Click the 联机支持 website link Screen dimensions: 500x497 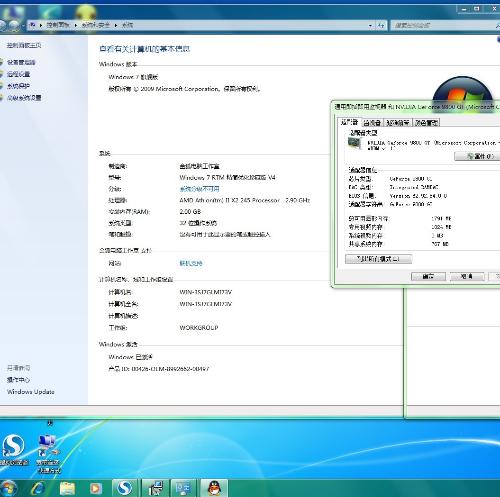tap(191, 263)
